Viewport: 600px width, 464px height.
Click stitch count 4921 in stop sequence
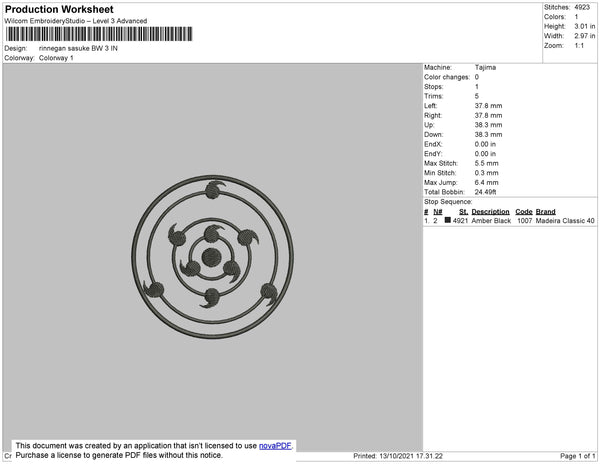pyautogui.click(x=460, y=221)
